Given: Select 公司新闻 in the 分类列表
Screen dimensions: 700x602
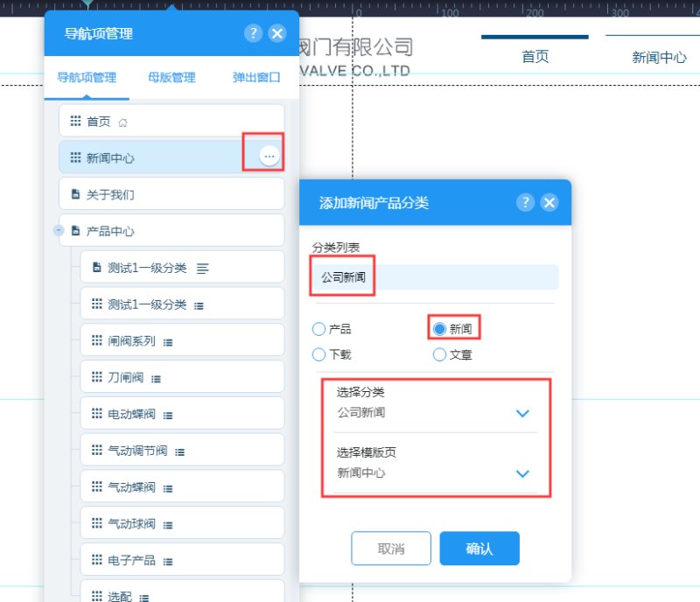Looking at the screenshot, I should click(x=435, y=277).
